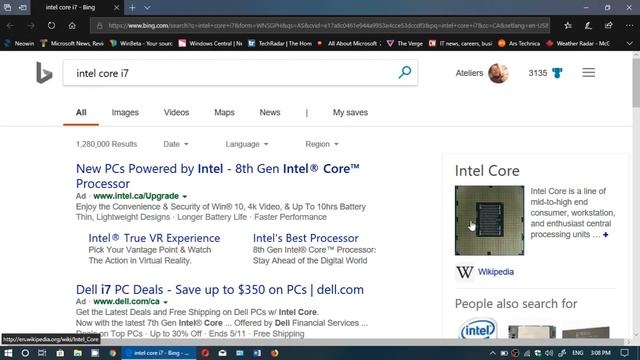Go to Edge home page
640x360 pixels.
click(x=72, y=25)
